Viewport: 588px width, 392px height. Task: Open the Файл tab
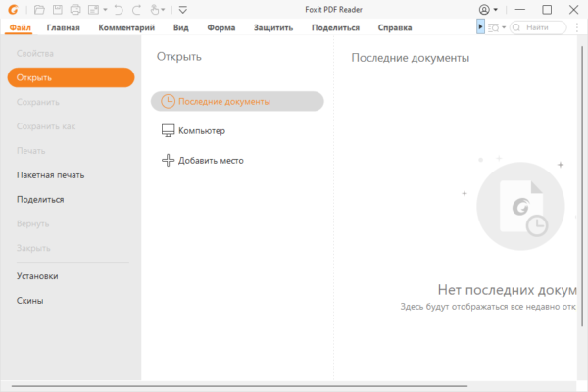pyautogui.click(x=20, y=27)
